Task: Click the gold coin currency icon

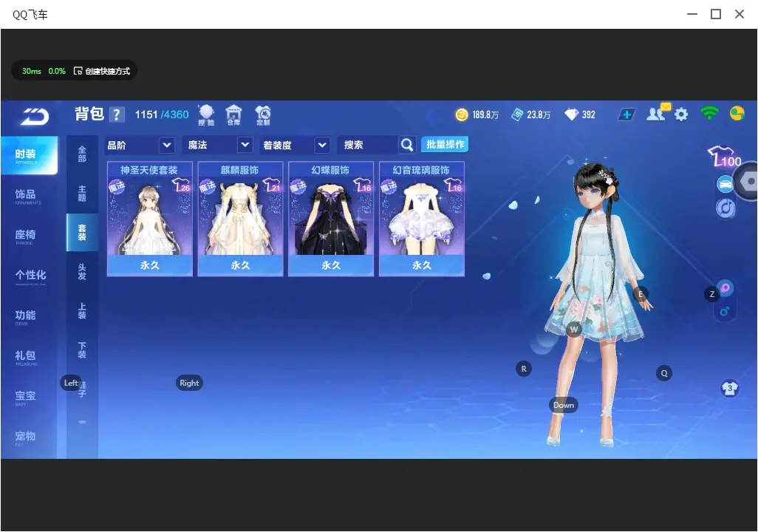Action: 462,115
